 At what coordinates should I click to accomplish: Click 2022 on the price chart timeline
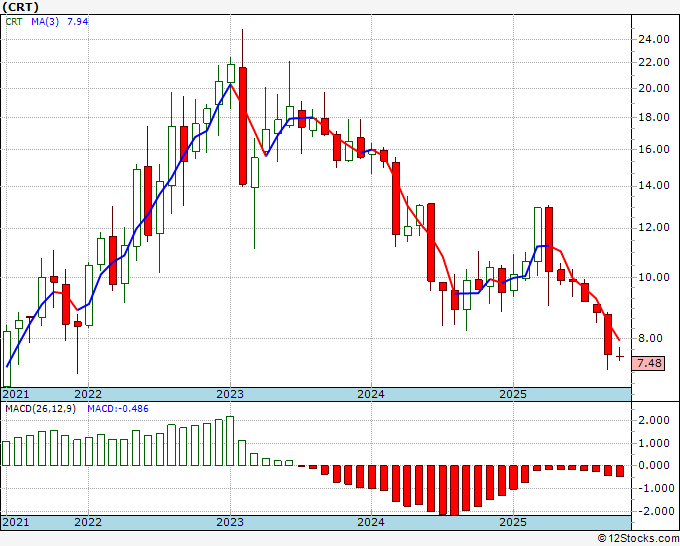point(88,394)
